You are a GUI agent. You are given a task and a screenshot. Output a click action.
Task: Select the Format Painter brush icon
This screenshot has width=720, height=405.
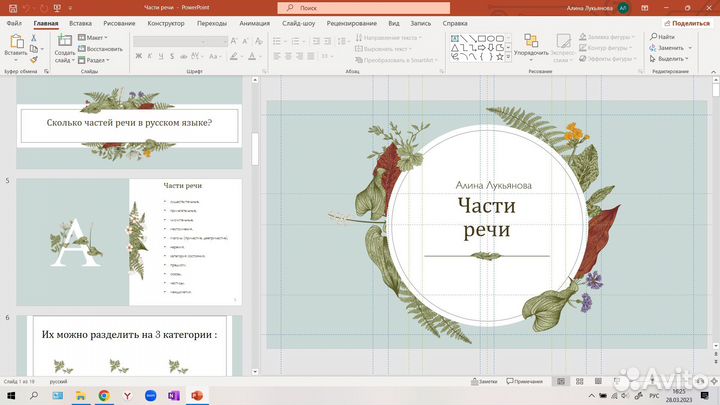34,59
